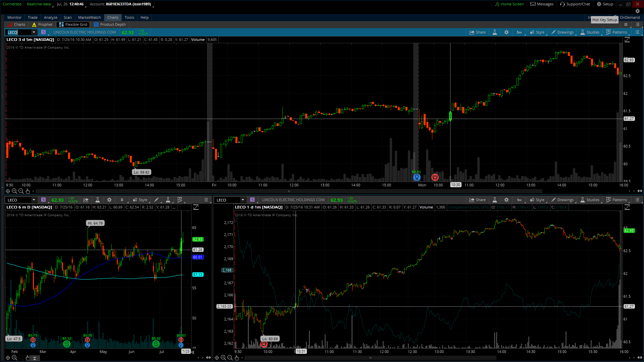Click the pencil drawings icon in bottom-left chart
This screenshot has width=644, height=362.
[x=157, y=200]
